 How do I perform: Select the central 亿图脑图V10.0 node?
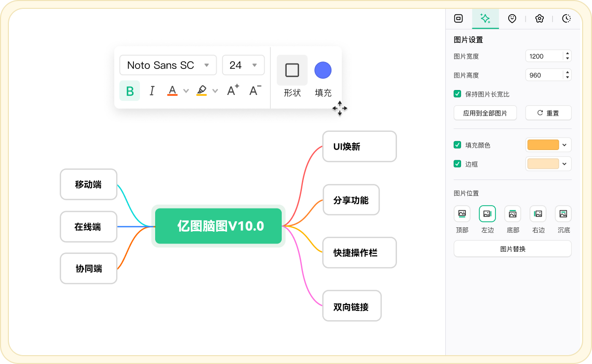pyautogui.click(x=219, y=226)
